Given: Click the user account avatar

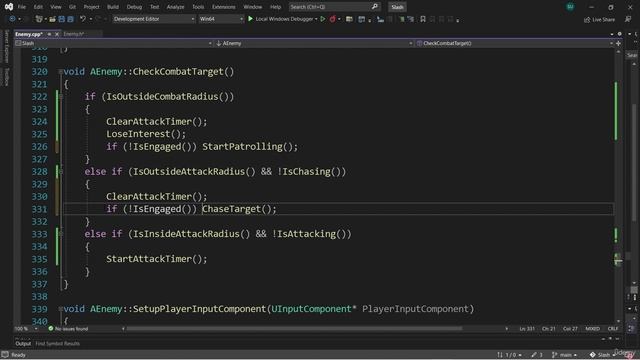Looking at the screenshot, I should click(x=570, y=7).
